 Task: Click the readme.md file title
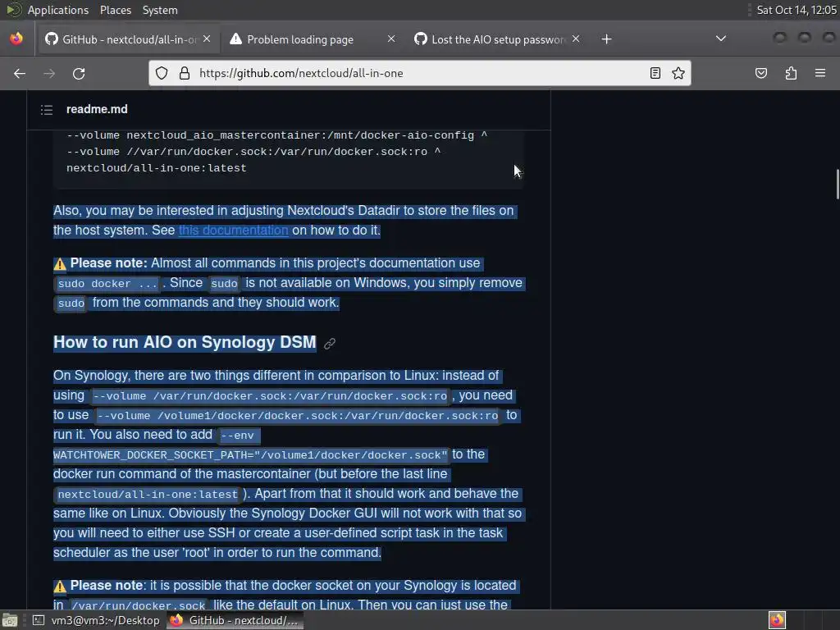97,109
